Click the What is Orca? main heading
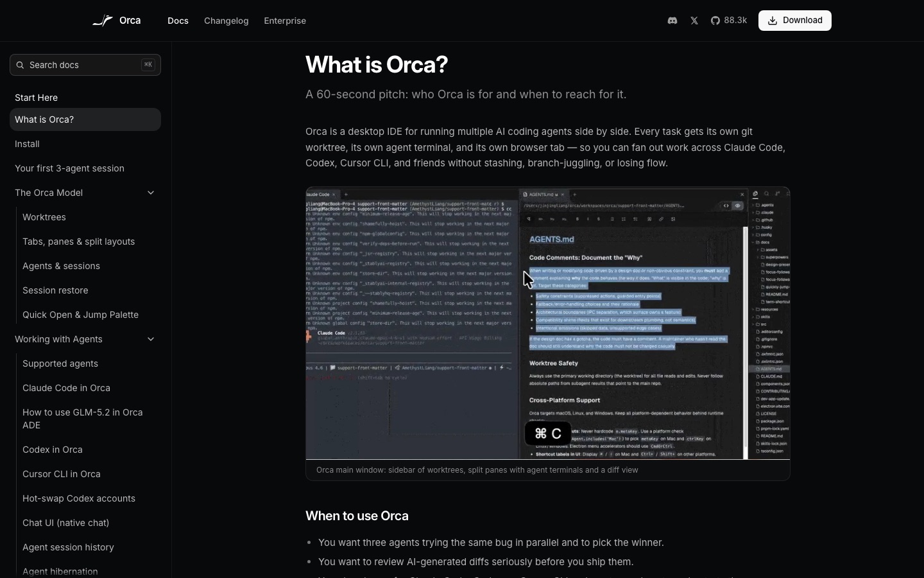The height and width of the screenshot is (578, 924). click(377, 64)
